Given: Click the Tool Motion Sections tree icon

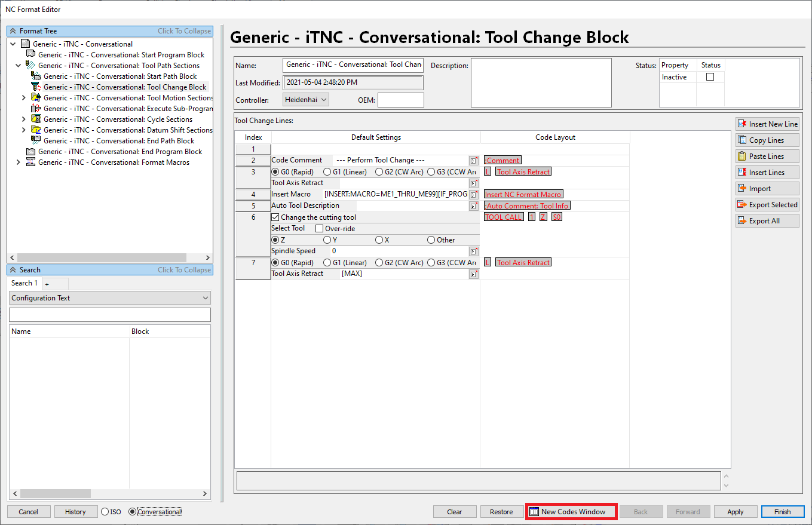Looking at the screenshot, I should (x=36, y=97).
